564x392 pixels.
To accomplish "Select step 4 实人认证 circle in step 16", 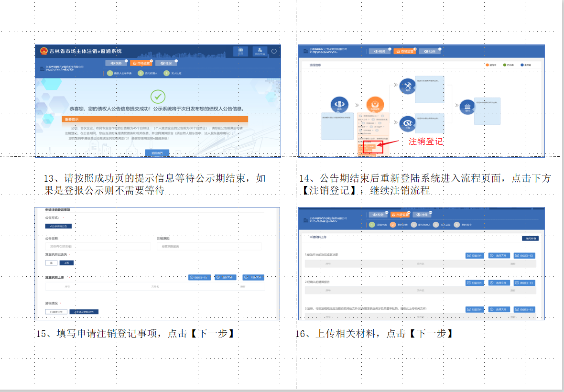I will click(x=436, y=225).
